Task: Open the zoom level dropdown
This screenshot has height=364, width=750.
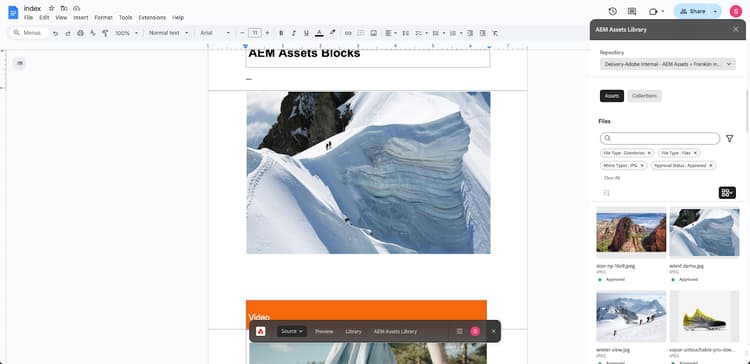Action: pyautogui.click(x=126, y=33)
